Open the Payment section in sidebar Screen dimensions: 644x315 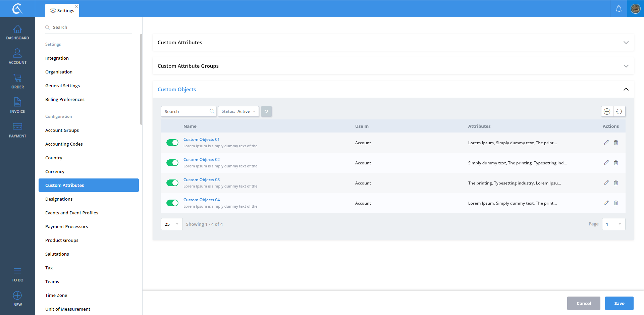point(17,130)
